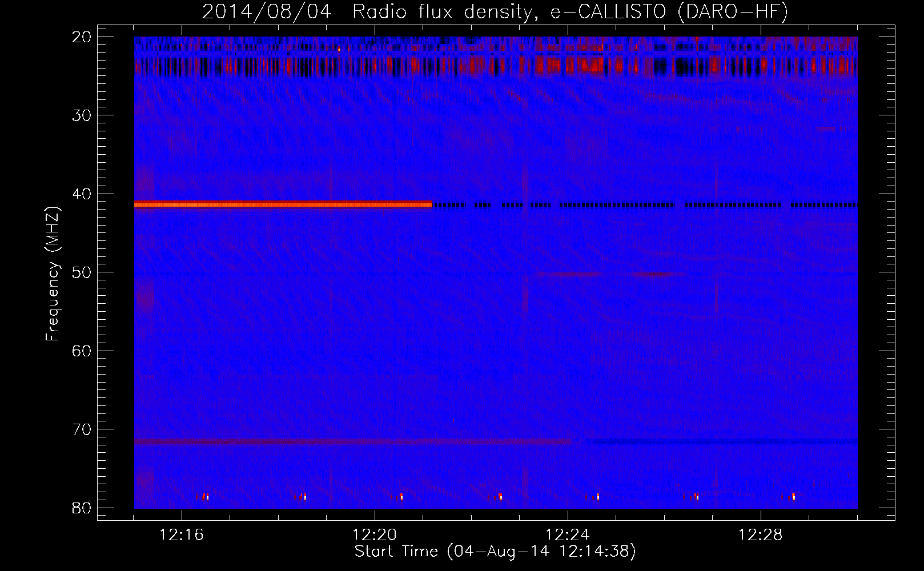Image resolution: width=924 pixels, height=571 pixels.
Task: Click the bright orange emission line near 41 MHz
Action: click(283, 204)
